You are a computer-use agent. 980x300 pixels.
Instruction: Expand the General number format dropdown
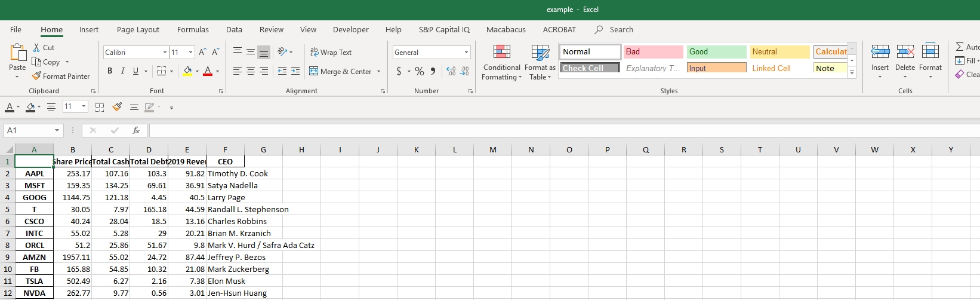466,53
